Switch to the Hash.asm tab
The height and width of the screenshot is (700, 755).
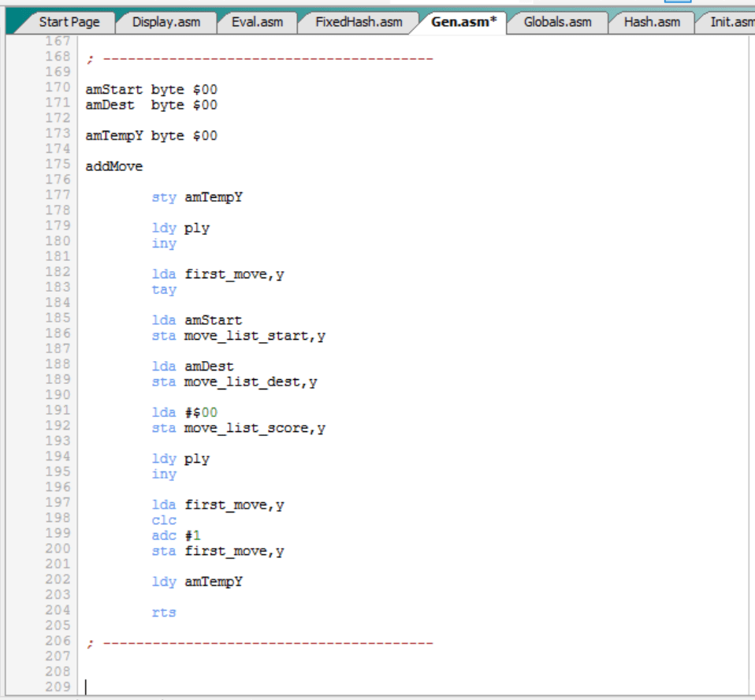pos(651,22)
